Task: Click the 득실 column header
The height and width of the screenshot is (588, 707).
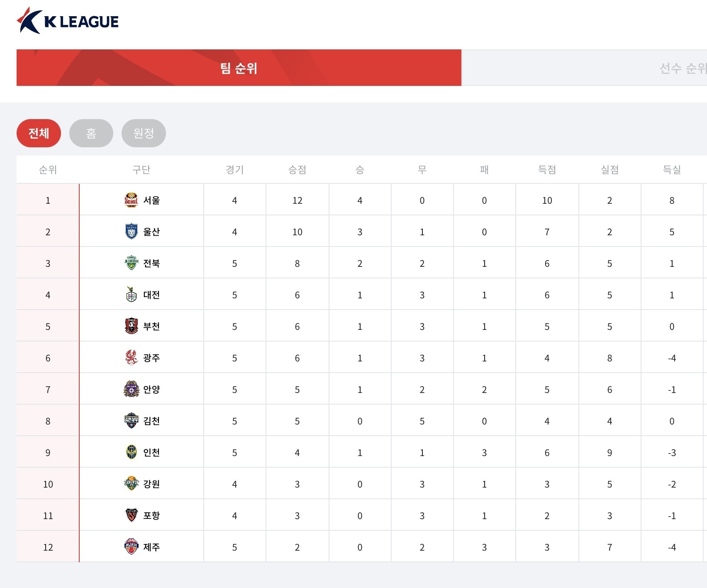Action: [x=672, y=169]
